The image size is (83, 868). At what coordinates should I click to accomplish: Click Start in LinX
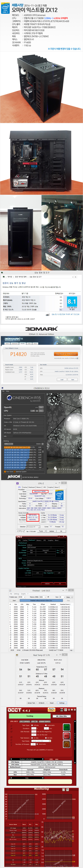(14, 600)
